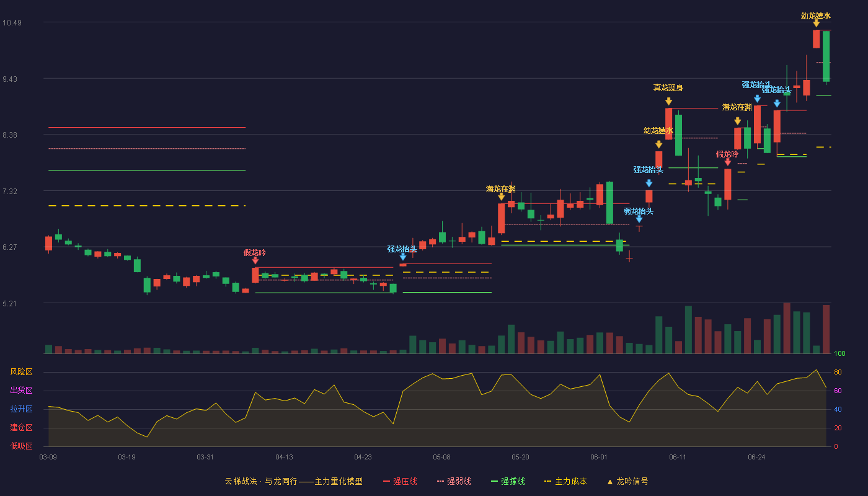Click the 04-23 date label
The image size is (868, 496).
pos(363,457)
